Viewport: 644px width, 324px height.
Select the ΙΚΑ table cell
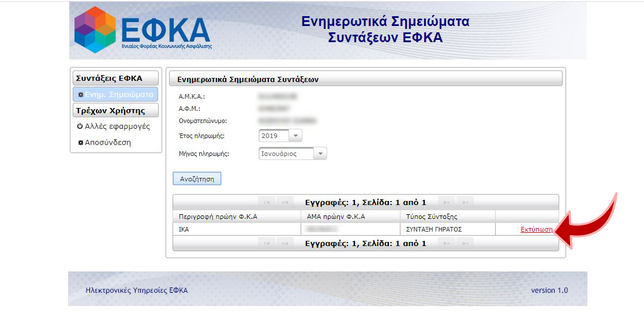click(237, 229)
